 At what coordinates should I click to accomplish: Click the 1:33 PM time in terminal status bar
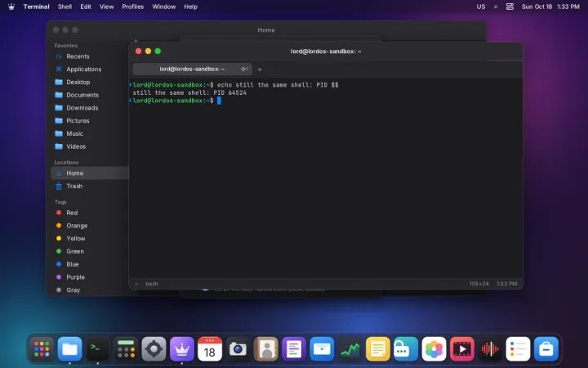(x=506, y=284)
